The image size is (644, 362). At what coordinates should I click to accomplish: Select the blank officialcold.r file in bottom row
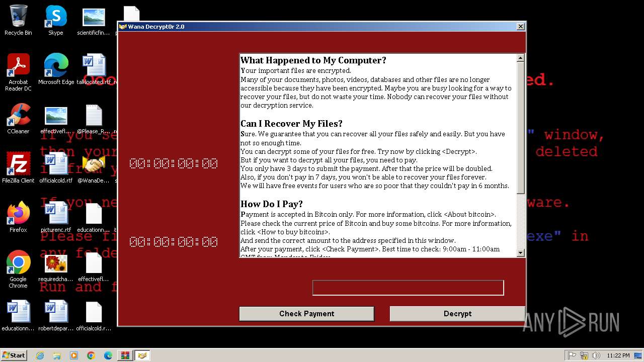click(94, 316)
